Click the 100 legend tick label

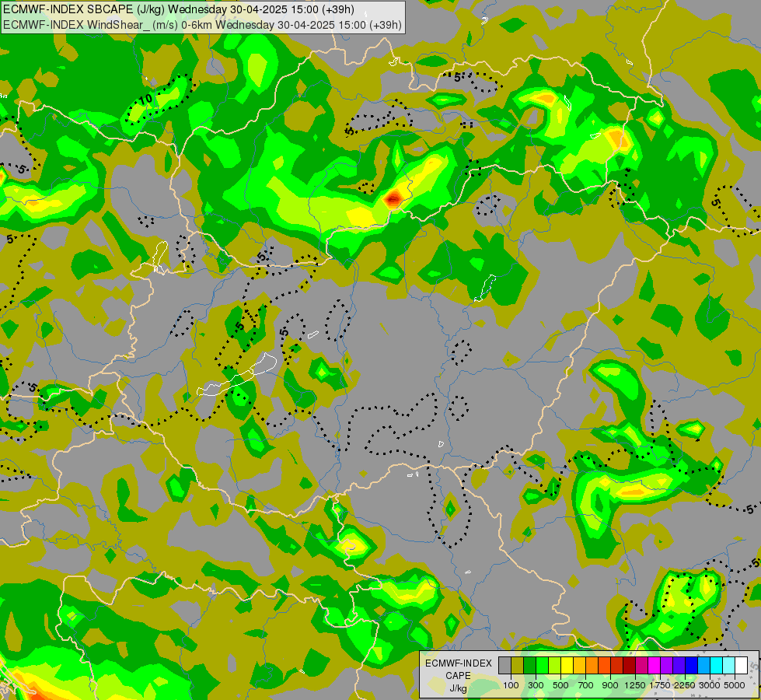point(511,685)
